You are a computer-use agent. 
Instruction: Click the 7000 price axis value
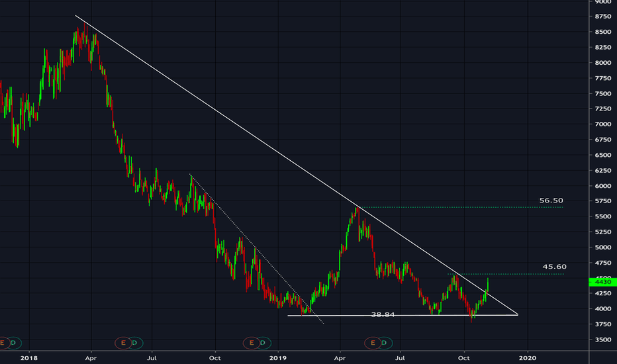[603, 124]
